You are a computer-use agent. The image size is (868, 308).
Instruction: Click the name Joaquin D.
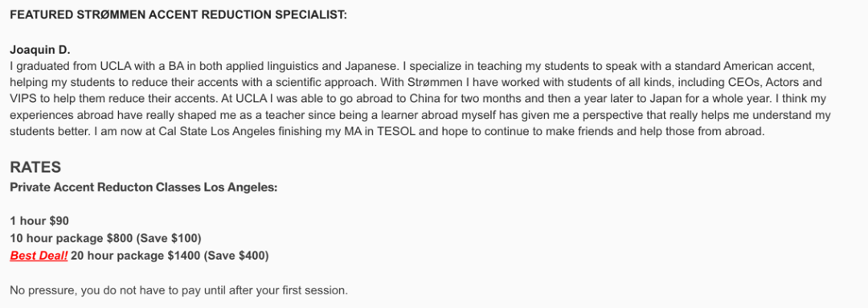pyautogui.click(x=40, y=50)
